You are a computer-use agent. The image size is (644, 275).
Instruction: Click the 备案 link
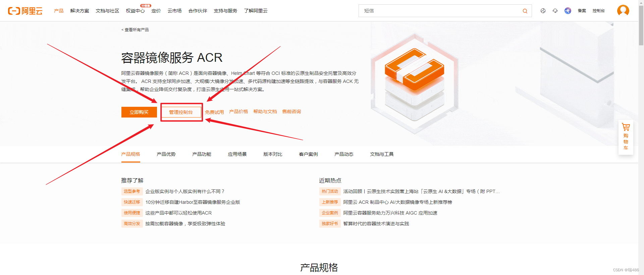(582, 11)
